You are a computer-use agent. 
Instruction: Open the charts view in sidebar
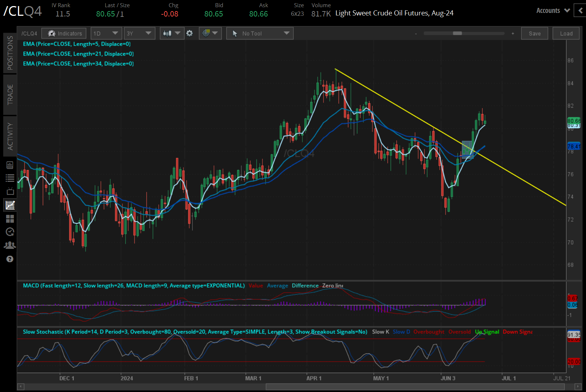click(10, 205)
